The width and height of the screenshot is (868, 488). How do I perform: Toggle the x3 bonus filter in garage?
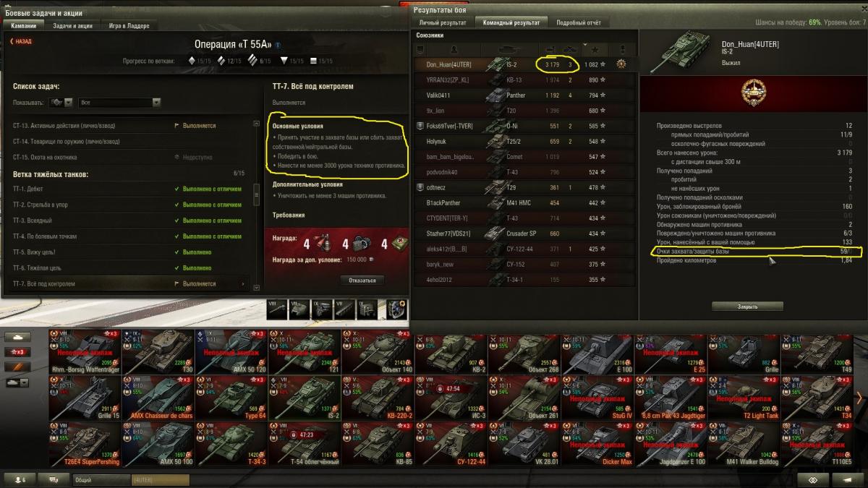(x=17, y=352)
